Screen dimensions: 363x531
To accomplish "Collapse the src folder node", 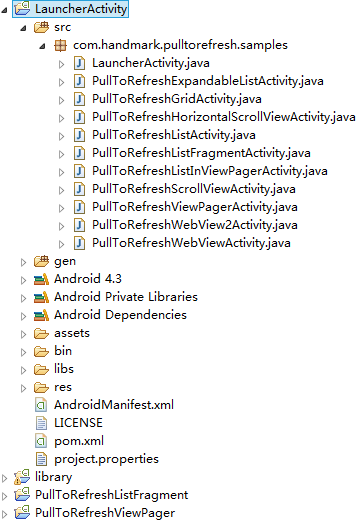I will point(23,28).
